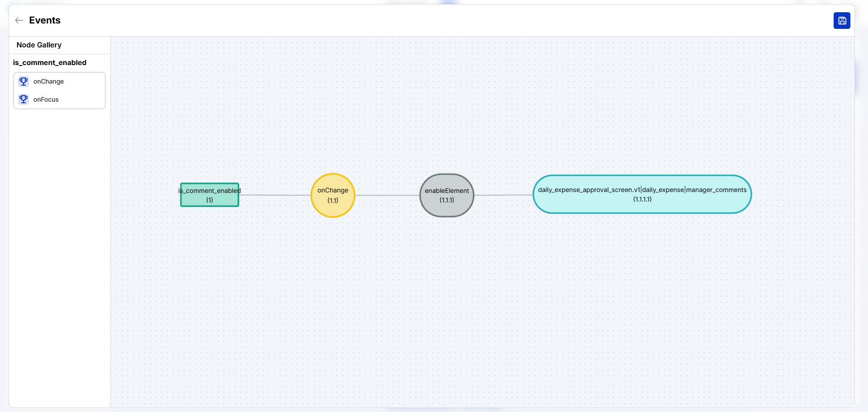The image size is (868, 412).
Task: Click the edge between is_comment_enabled and onChange nodes
Action: pyautogui.click(x=274, y=195)
